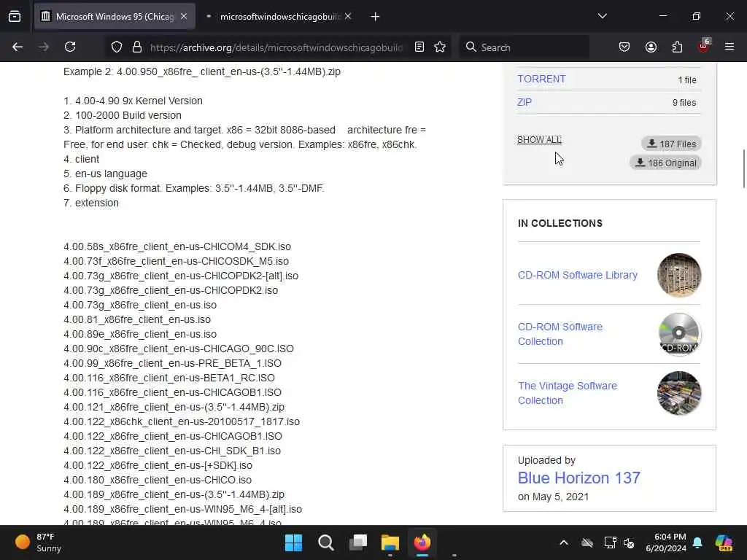
Task: Click the uBlock extension icon with badge
Action: pyautogui.click(x=704, y=46)
